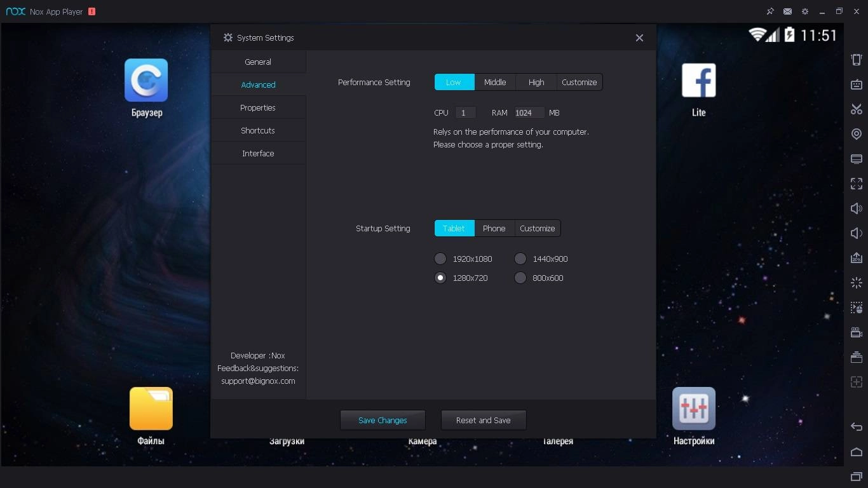Click the Wi-Fi status icon
The image size is (868, 488).
coord(756,34)
